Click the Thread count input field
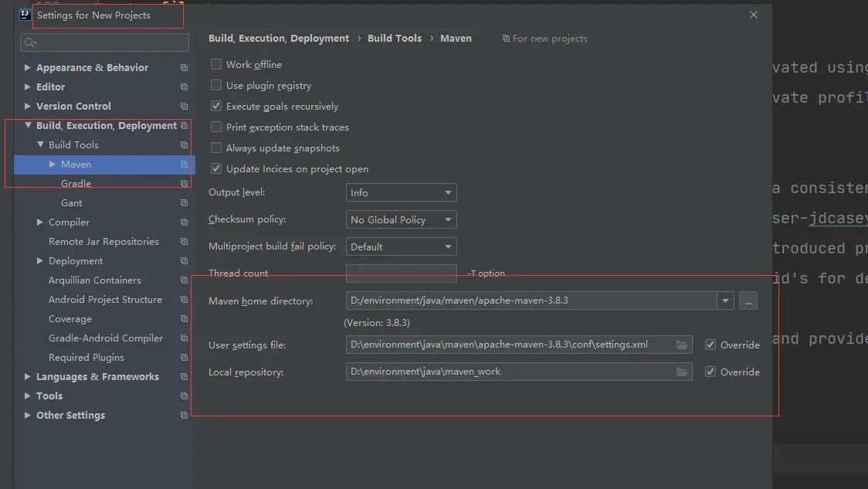 [401, 273]
